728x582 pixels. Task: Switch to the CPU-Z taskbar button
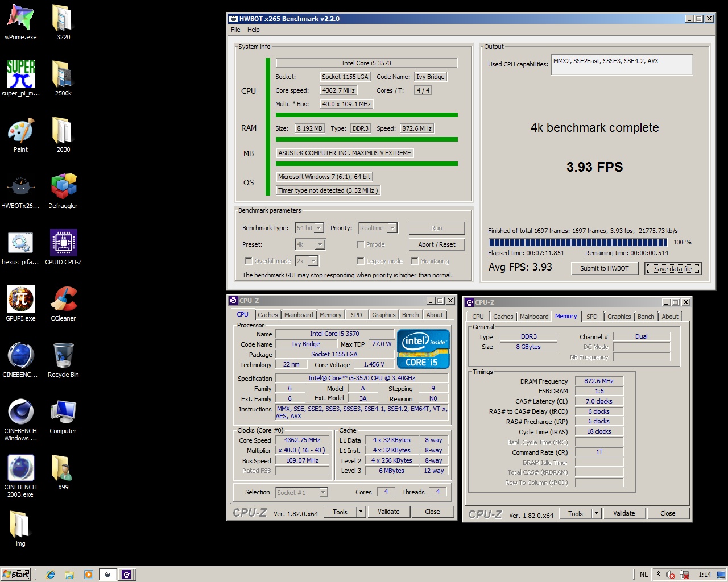(126, 575)
